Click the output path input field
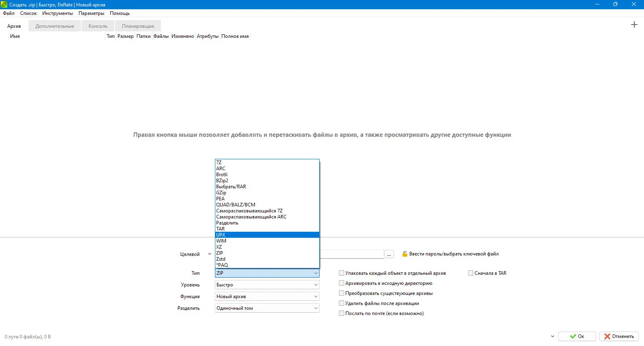 pyautogui.click(x=351, y=254)
